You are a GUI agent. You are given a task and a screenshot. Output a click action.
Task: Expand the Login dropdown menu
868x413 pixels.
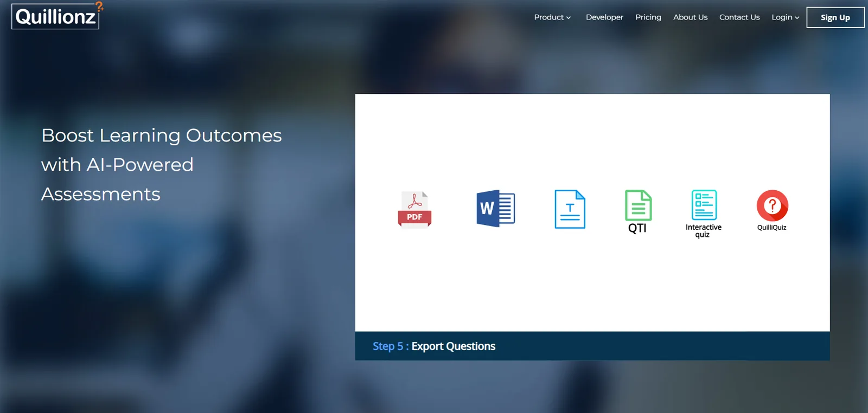click(x=785, y=17)
